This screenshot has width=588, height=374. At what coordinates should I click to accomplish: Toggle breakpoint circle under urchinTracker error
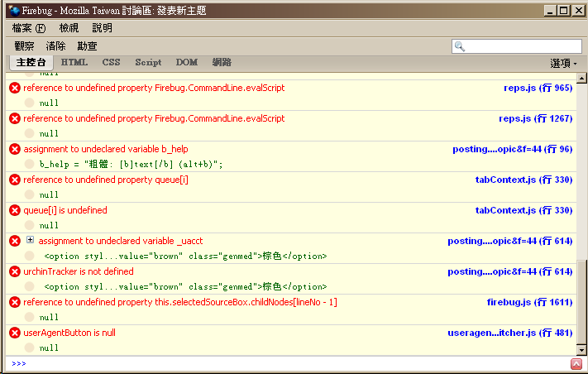tap(29, 286)
